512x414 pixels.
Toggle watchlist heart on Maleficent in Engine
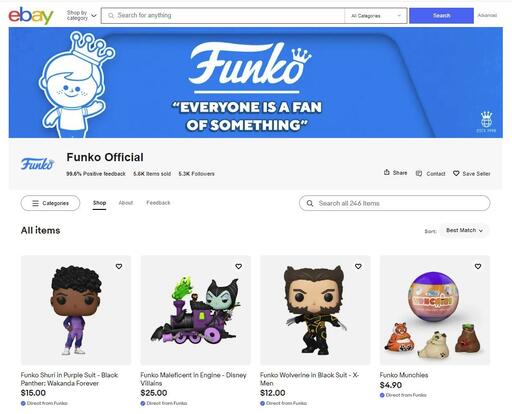click(239, 266)
